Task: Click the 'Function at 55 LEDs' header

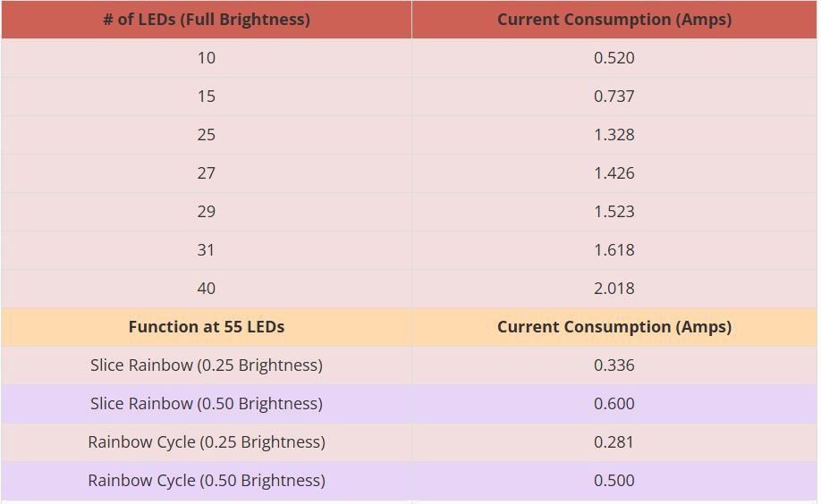Action: coord(207,327)
